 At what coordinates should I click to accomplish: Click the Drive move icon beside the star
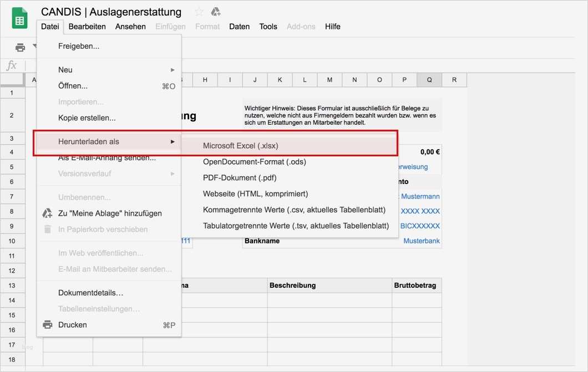pyautogui.click(x=215, y=11)
